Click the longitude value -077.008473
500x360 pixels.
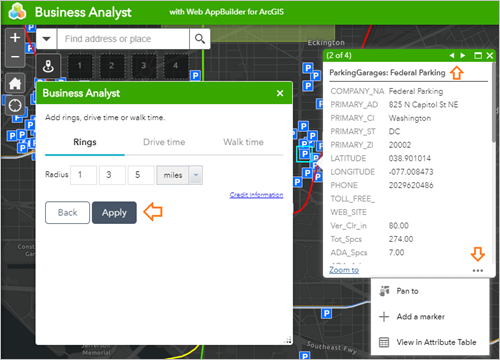(x=411, y=172)
